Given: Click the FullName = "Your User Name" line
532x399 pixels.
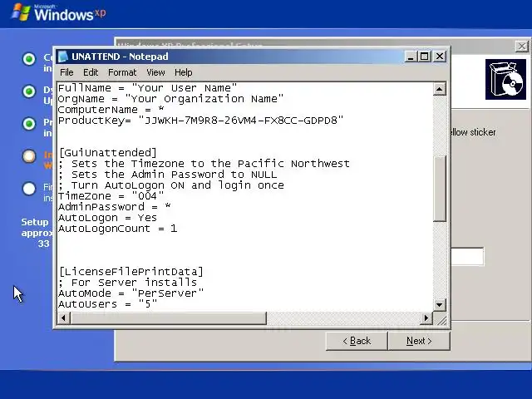Looking at the screenshot, I should click(x=147, y=88).
